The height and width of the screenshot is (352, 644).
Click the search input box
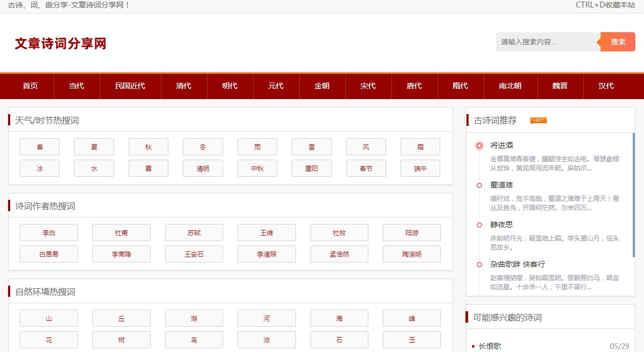coord(547,42)
